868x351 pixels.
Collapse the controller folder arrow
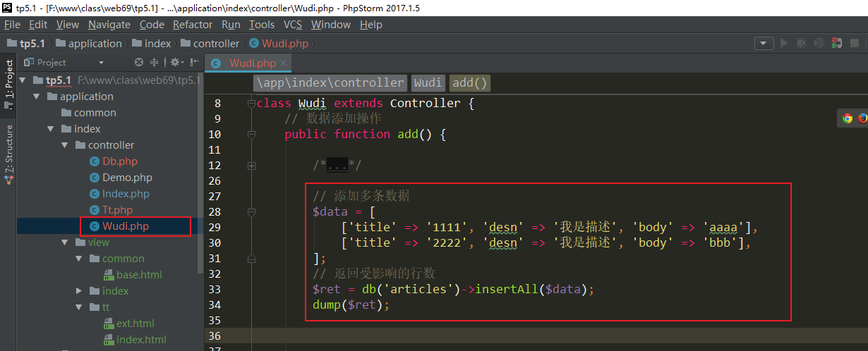tap(64, 145)
